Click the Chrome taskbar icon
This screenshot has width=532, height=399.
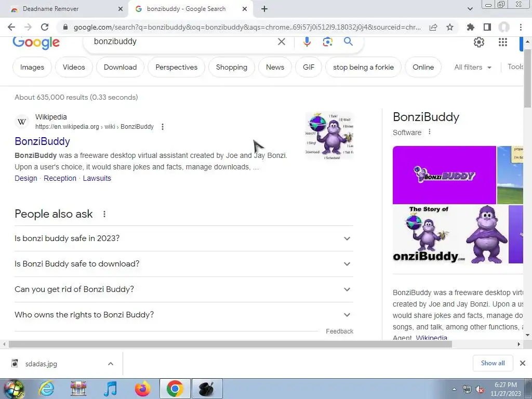[x=175, y=389]
